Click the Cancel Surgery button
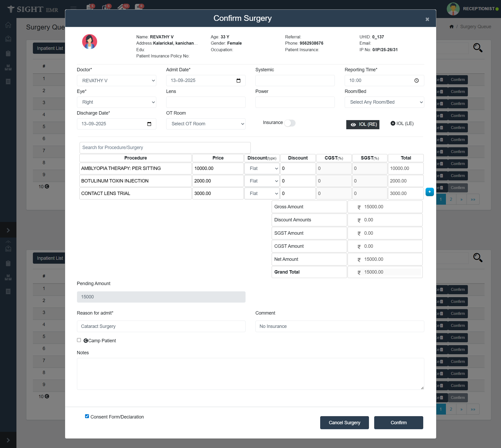 click(344, 422)
